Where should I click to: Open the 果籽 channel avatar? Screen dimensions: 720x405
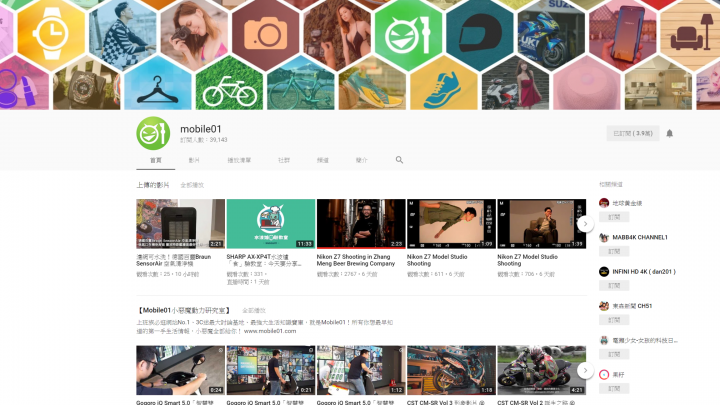click(x=604, y=374)
